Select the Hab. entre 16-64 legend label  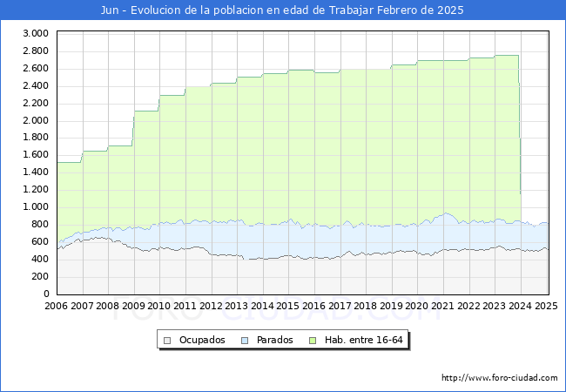point(363,340)
